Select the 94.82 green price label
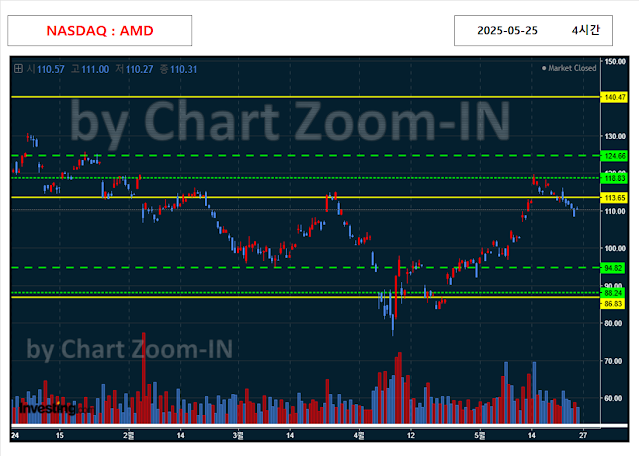639x456 pixels. 613,268
